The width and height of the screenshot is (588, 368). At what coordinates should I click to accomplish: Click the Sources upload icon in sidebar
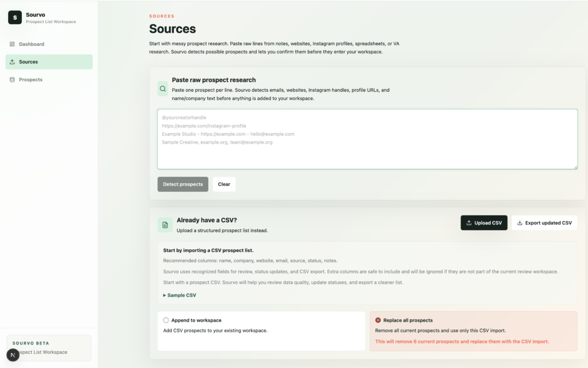[12, 62]
